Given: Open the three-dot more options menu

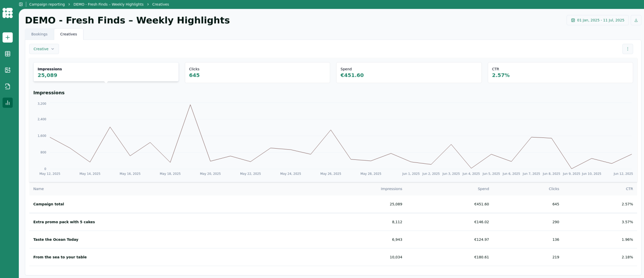Looking at the screenshot, I should (x=628, y=49).
